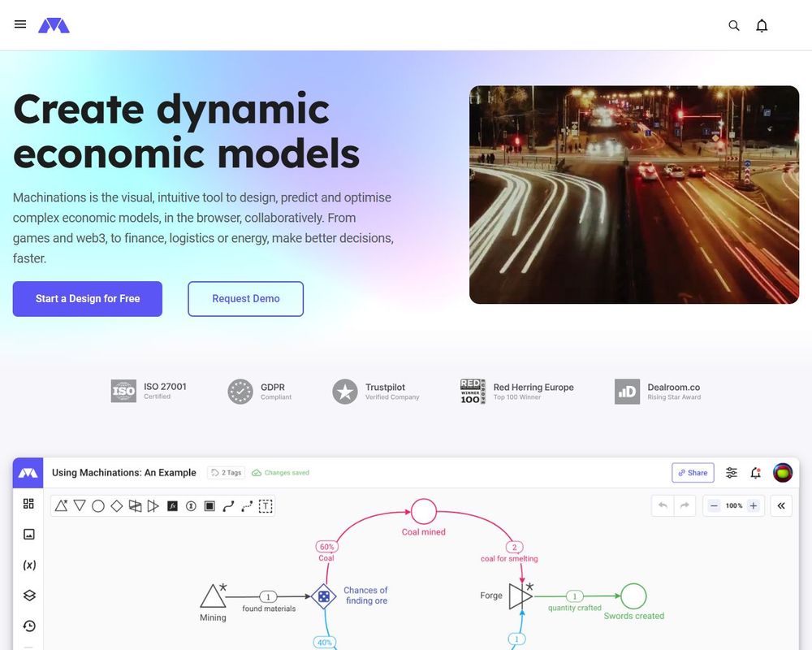This screenshot has width=812, height=650.
Task: Select the Pool circle node tool
Action: (x=98, y=505)
